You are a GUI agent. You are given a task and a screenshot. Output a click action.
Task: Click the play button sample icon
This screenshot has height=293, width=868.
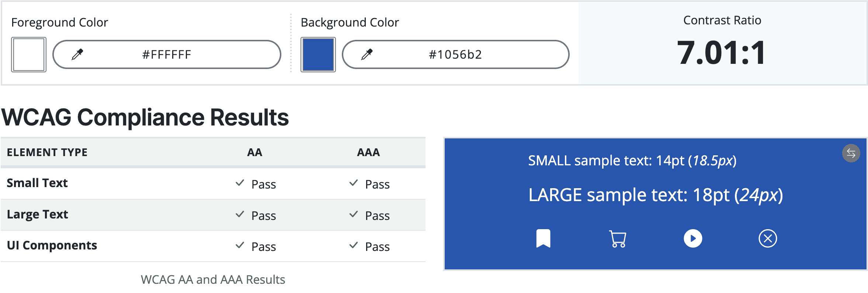pyautogui.click(x=693, y=238)
